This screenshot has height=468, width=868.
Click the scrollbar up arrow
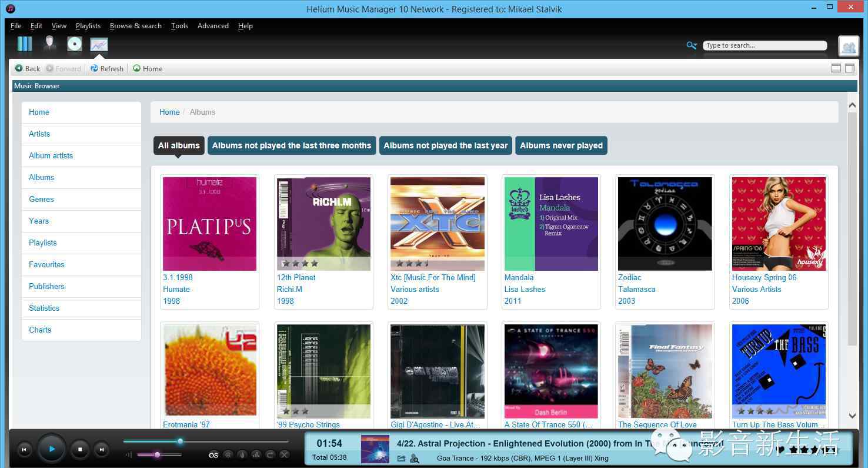[x=852, y=105]
